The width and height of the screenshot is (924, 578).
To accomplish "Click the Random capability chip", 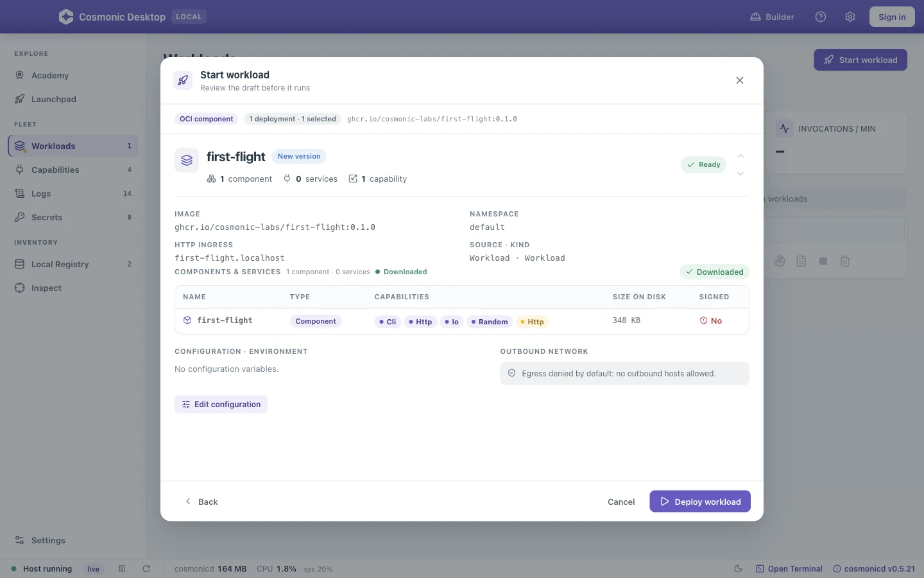I will coord(490,322).
